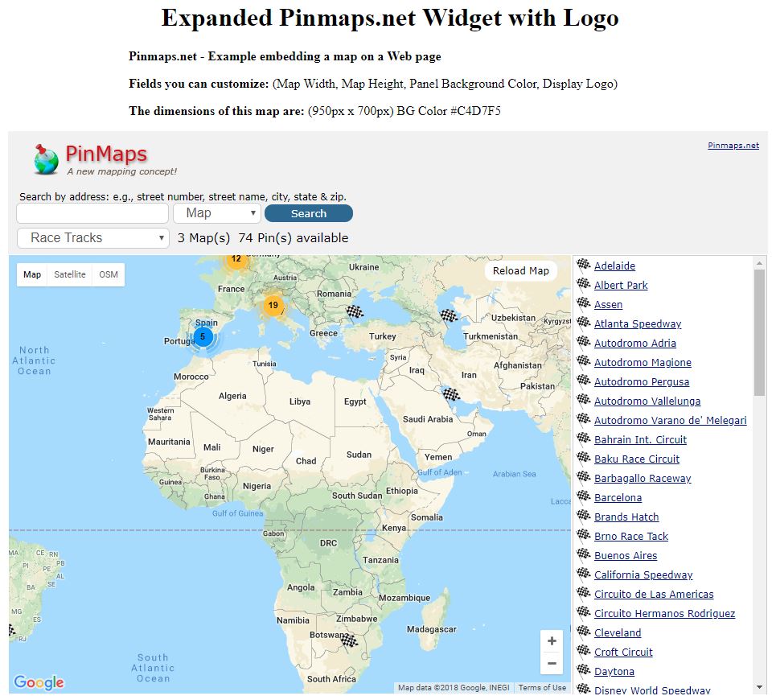776x700 pixels.
Task: Click the flag icon next to Atlanta Speedway
Action: (x=584, y=323)
